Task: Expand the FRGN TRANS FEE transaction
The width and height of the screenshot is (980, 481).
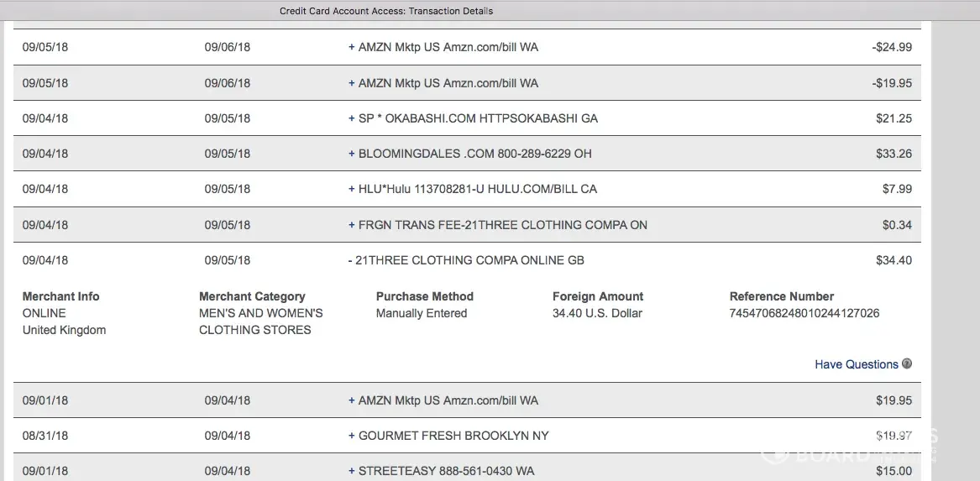Action: [x=352, y=225]
